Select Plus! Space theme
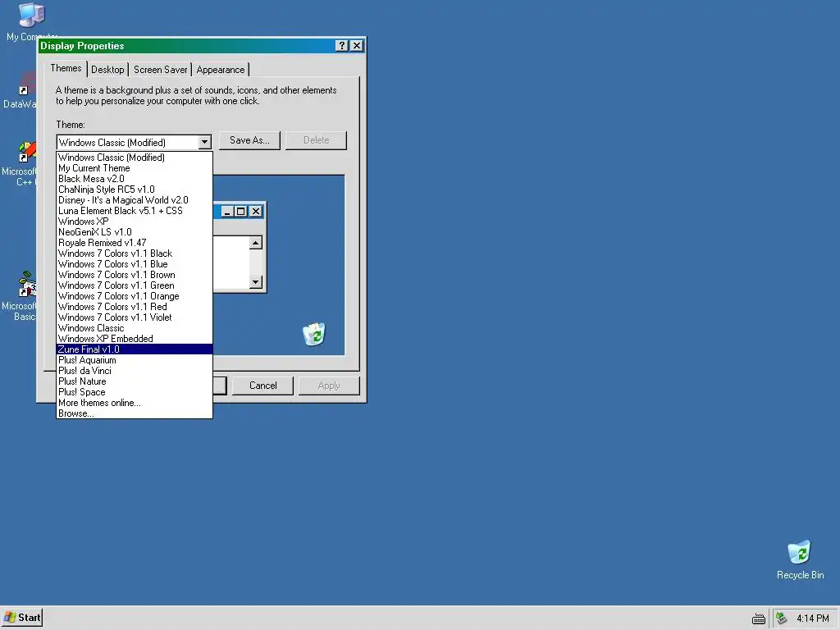The image size is (840, 630). pos(135,392)
